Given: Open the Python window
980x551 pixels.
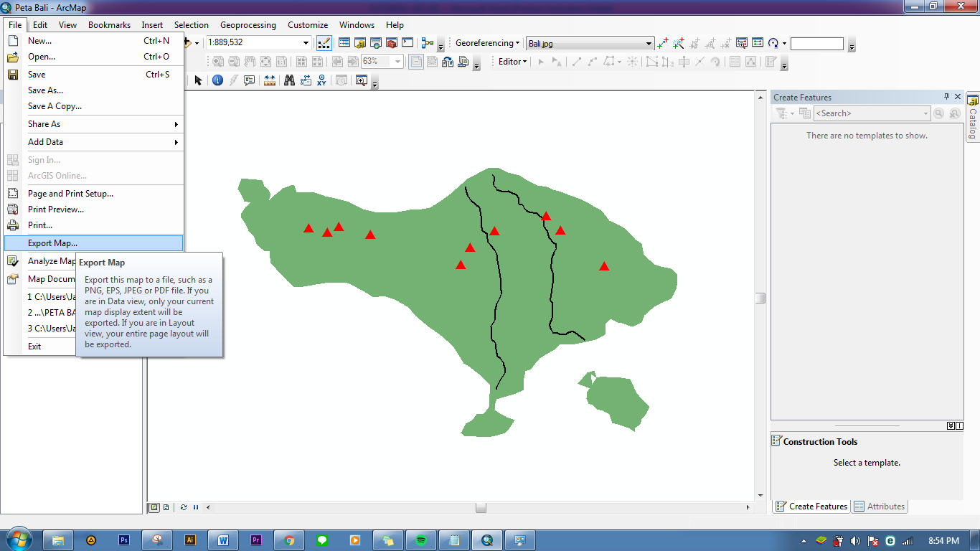Looking at the screenshot, I should pyautogui.click(x=407, y=42).
